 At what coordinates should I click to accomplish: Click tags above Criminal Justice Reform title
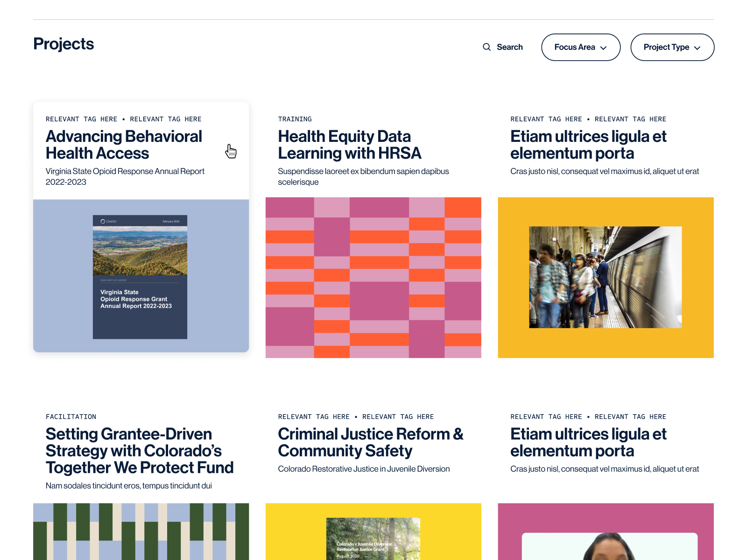[x=356, y=417]
